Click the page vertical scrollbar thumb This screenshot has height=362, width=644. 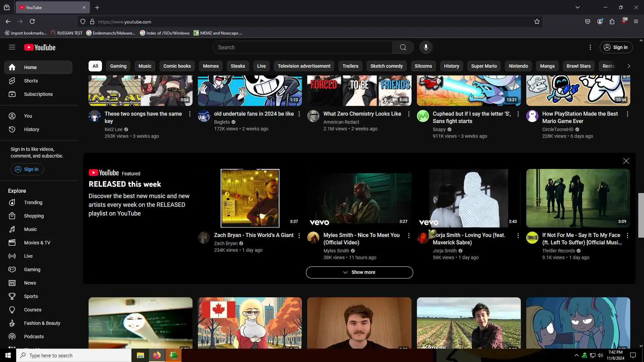pyautogui.click(x=641, y=215)
